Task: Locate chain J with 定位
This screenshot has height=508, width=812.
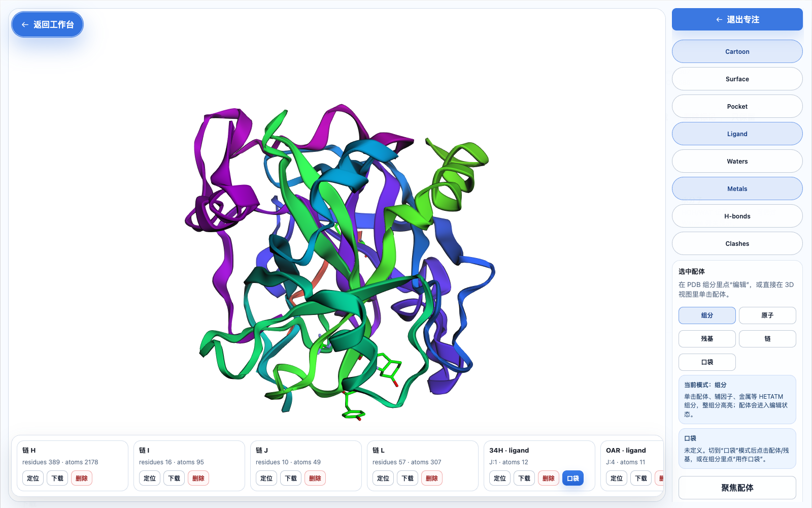Action: coord(266,478)
